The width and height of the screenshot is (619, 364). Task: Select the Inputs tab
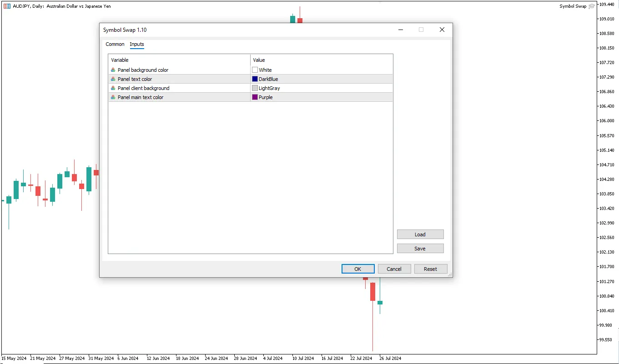coord(136,44)
